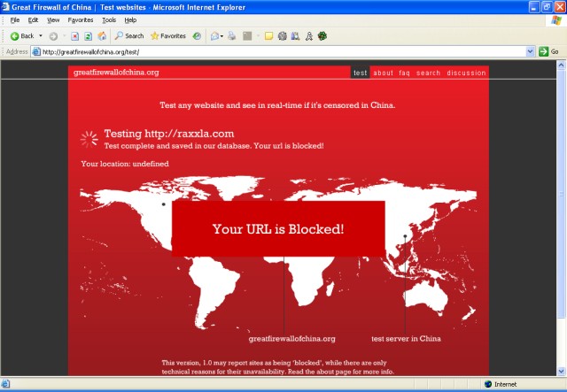
Task: Click the black dot on China
Action: coord(405,236)
